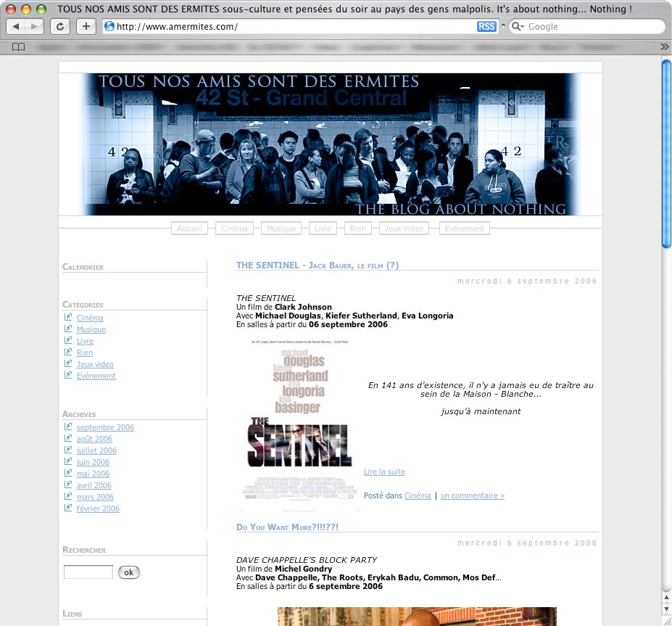Click the scrollbar down arrow
The image size is (672, 626).
pyautogui.click(x=666, y=609)
